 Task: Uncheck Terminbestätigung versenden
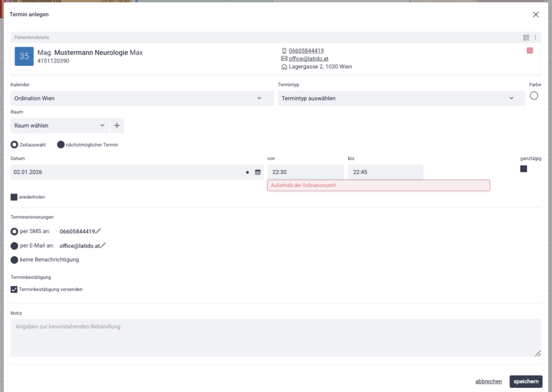point(14,290)
